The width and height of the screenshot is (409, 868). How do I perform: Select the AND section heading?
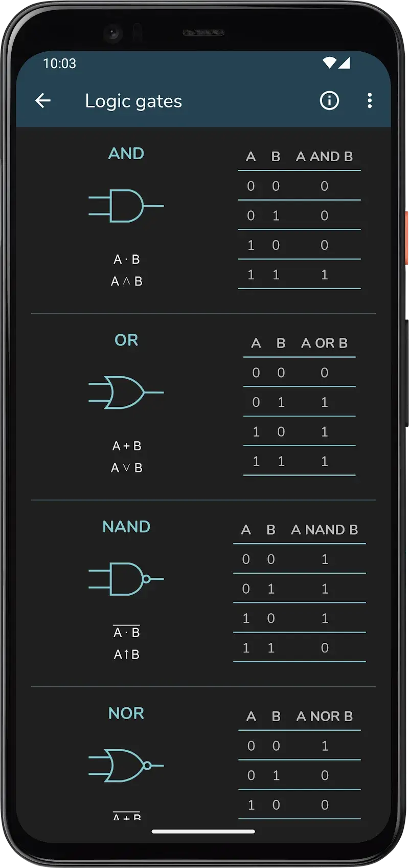(x=126, y=153)
